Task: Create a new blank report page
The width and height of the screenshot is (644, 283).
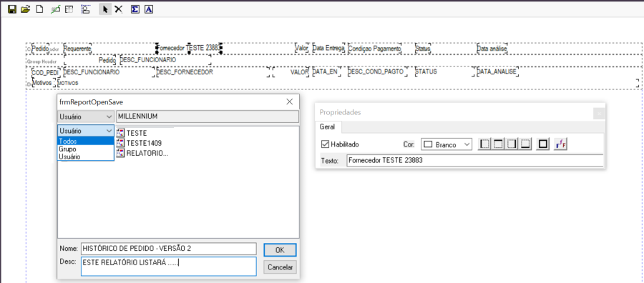Action: (x=39, y=9)
